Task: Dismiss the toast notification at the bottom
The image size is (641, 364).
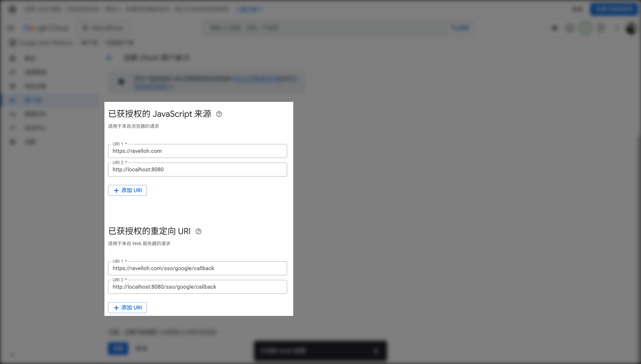Action: coord(376,351)
